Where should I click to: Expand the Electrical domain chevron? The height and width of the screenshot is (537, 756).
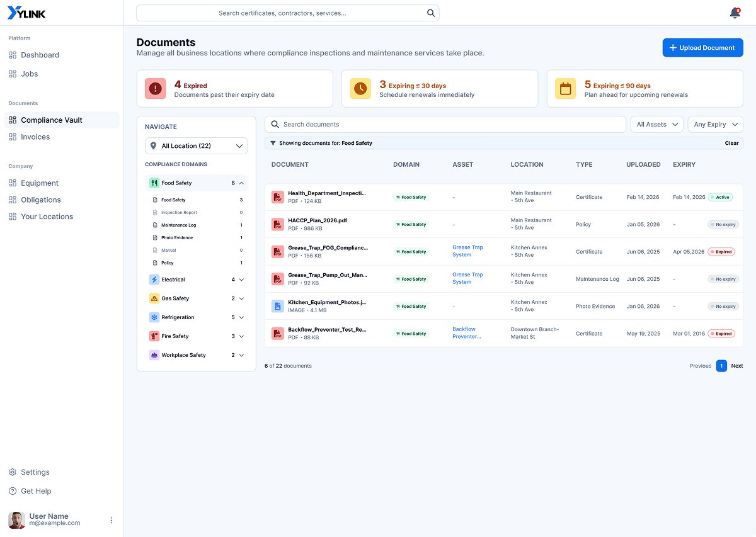point(242,280)
